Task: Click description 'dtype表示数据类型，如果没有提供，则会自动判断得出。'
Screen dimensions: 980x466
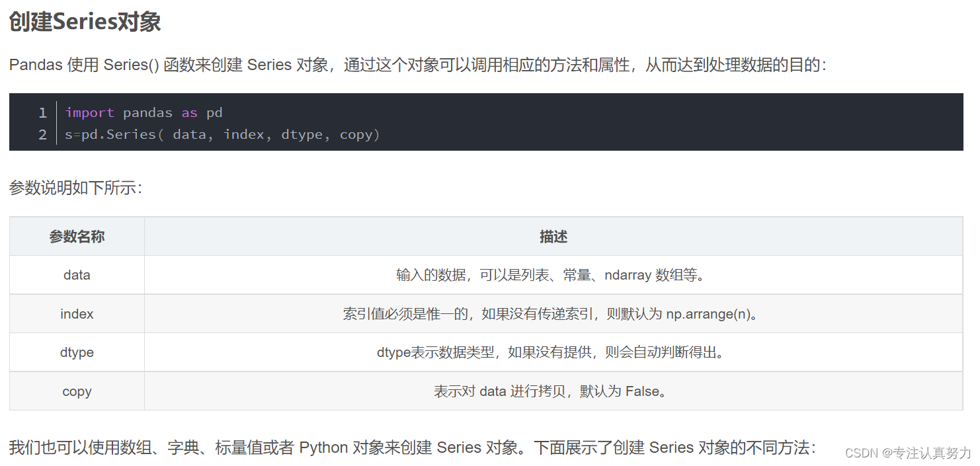Action: [553, 352]
